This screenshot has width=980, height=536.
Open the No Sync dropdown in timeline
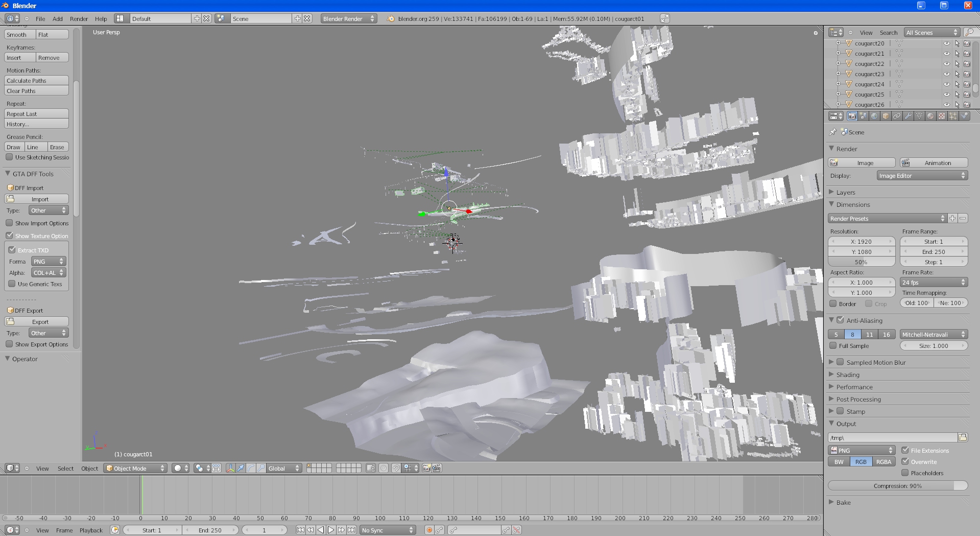(x=388, y=530)
